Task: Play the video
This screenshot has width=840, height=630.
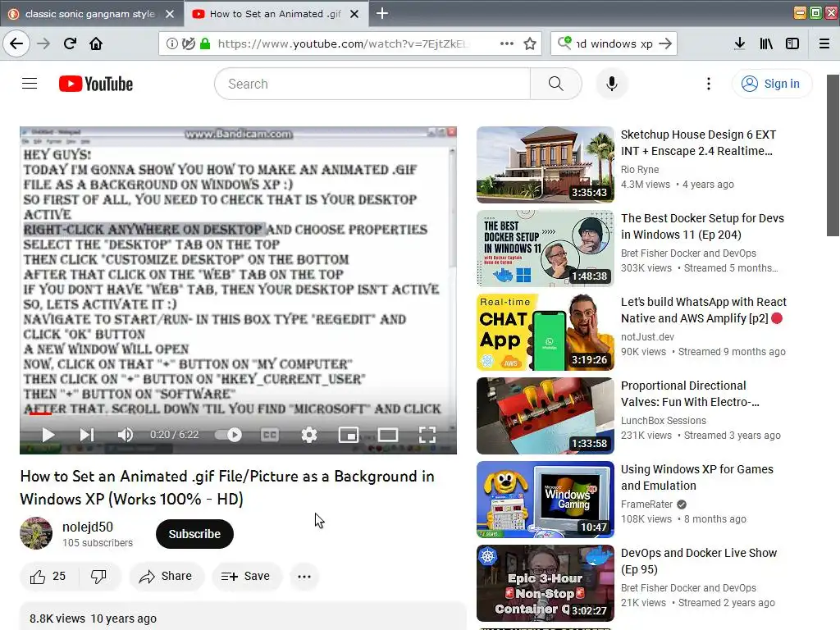Action: 48,435
